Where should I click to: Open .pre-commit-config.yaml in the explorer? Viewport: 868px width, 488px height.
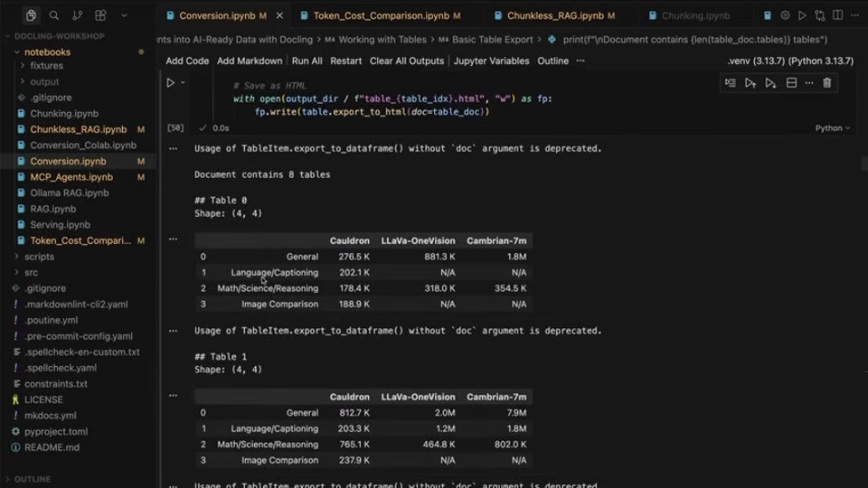[78, 336]
